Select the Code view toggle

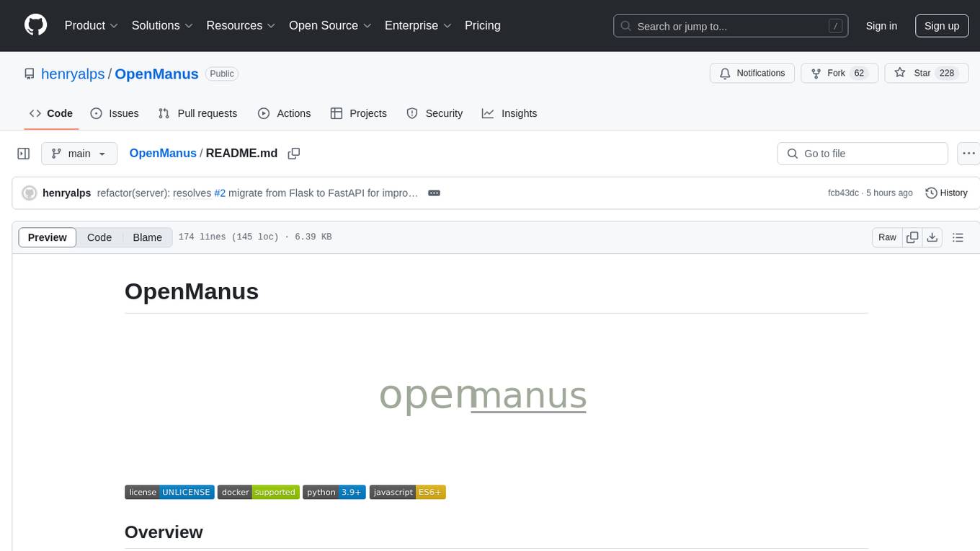click(x=99, y=237)
